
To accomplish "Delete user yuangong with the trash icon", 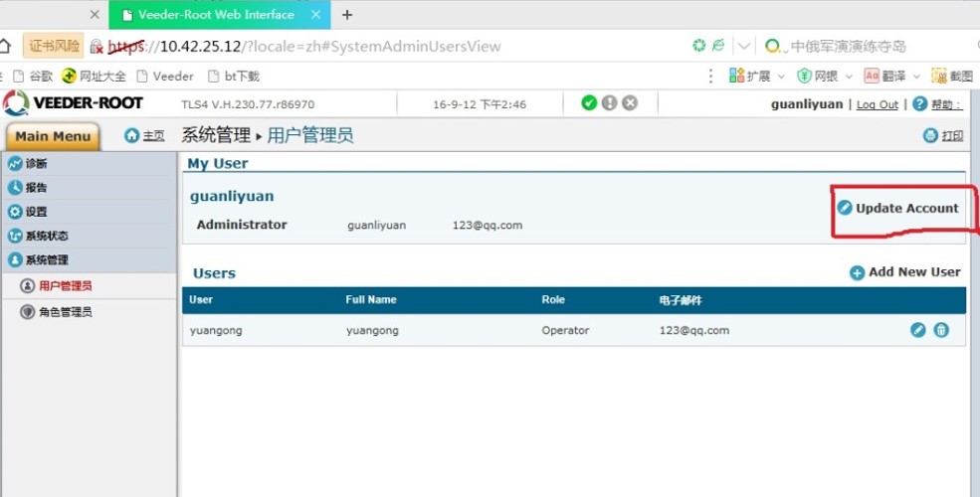I will [941, 330].
